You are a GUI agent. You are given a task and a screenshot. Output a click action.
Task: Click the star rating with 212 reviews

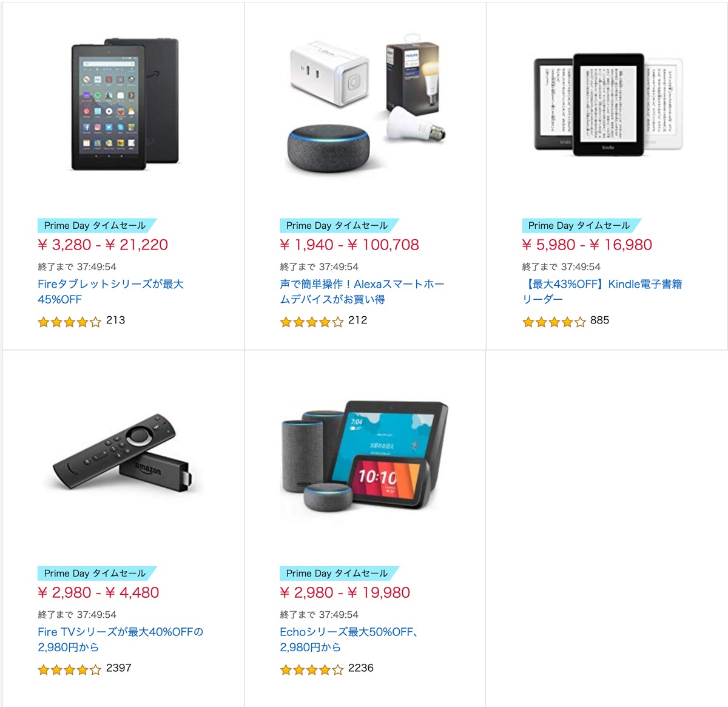point(311,322)
